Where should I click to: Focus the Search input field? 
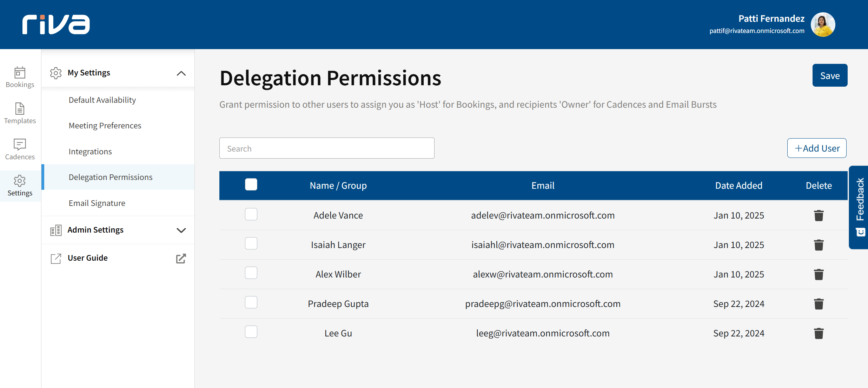click(x=326, y=148)
